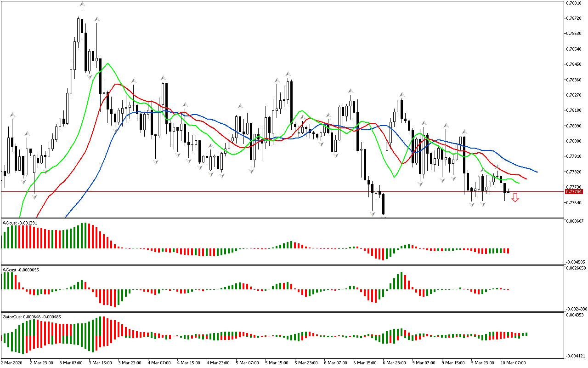Click the 3 Mar 07:00 time axis label
This screenshot has height=368, width=588.
(x=71, y=362)
